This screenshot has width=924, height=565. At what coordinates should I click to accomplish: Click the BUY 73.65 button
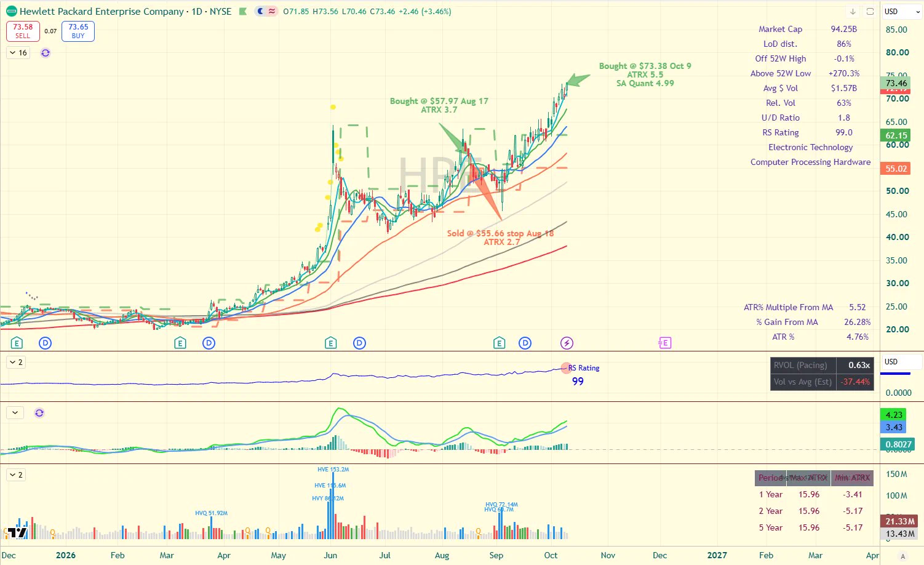[x=78, y=31]
